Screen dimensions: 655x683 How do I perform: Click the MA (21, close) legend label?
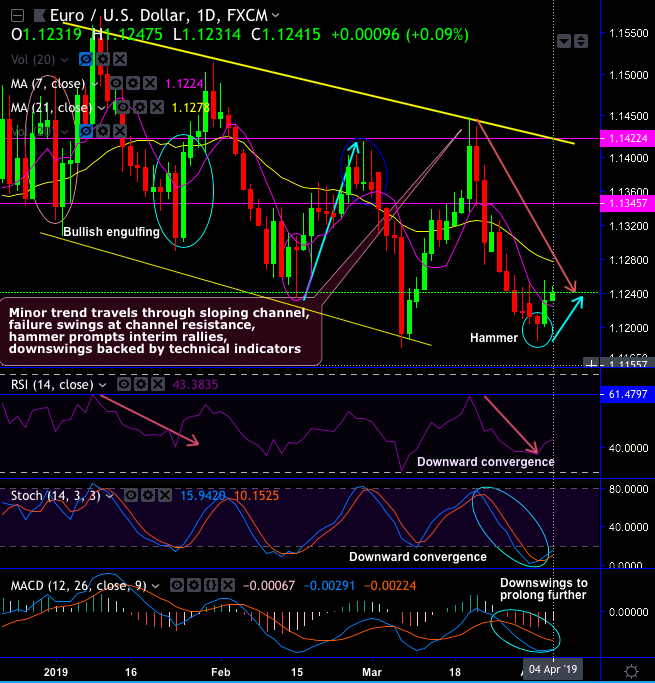[x=51, y=107]
